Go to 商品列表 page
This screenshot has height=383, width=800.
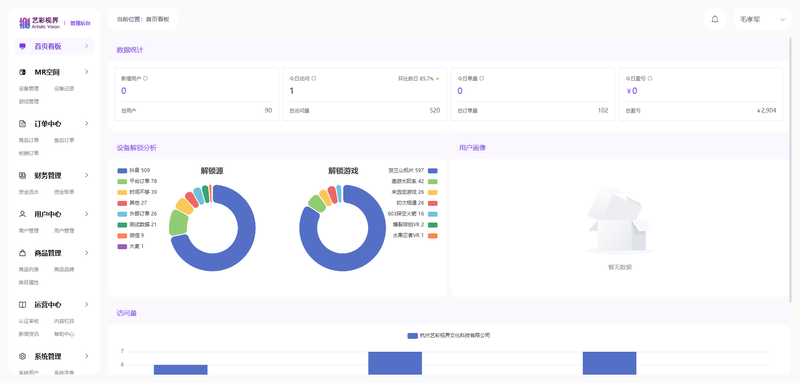pyautogui.click(x=29, y=269)
